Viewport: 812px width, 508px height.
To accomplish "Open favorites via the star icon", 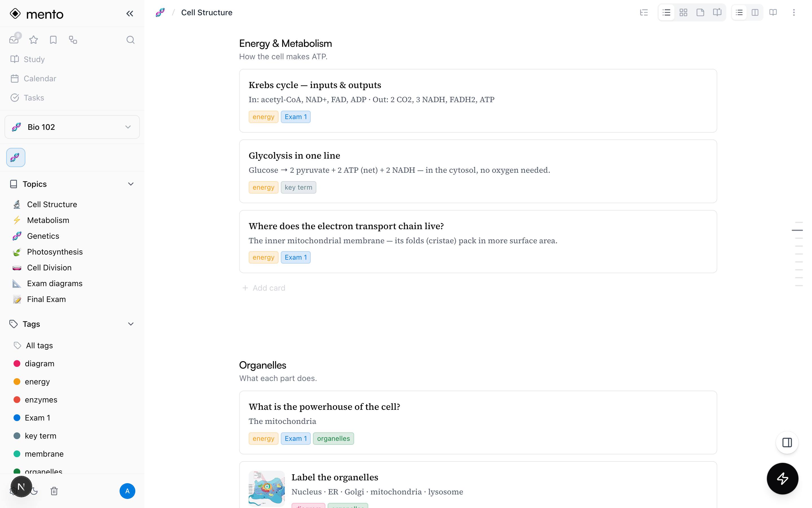I will pyautogui.click(x=34, y=40).
